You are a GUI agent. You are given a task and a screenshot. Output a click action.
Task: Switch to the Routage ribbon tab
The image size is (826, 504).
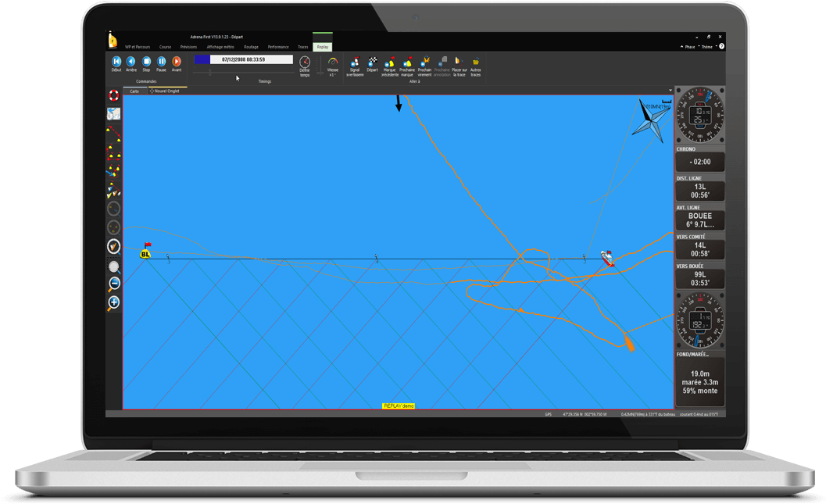coord(250,46)
